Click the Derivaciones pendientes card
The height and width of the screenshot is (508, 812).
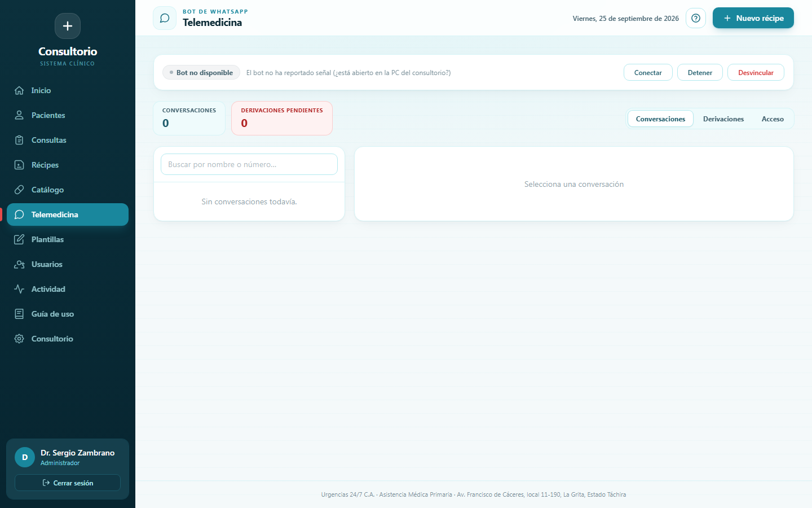282,118
